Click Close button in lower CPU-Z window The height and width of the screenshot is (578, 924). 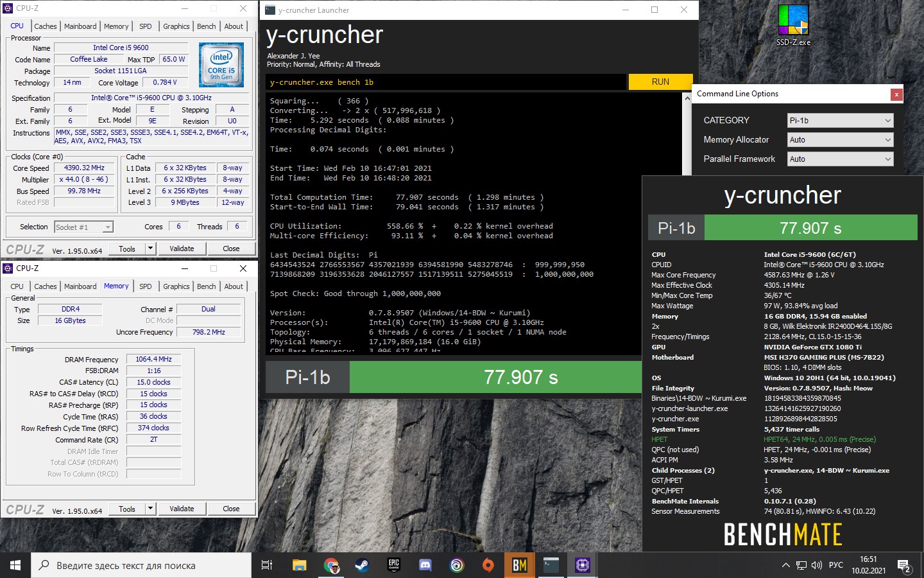point(231,509)
